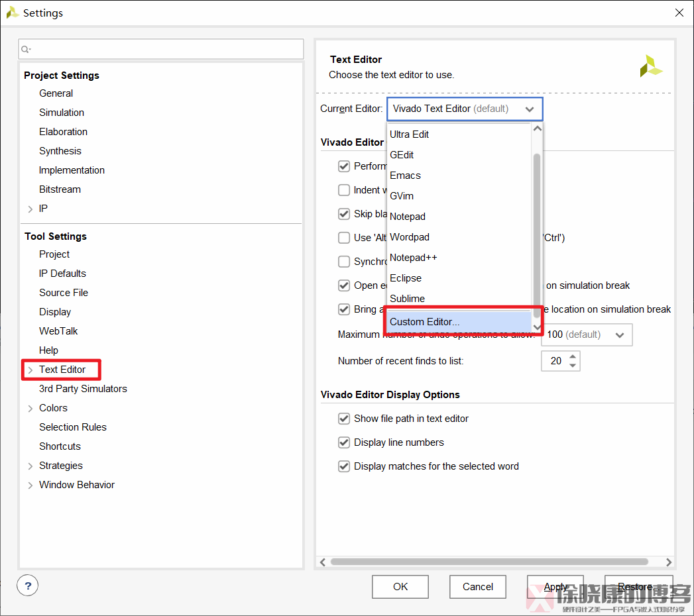Enable the Use 'Alt' checkbox
Image resolution: width=694 pixels, height=616 pixels.
tap(344, 238)
